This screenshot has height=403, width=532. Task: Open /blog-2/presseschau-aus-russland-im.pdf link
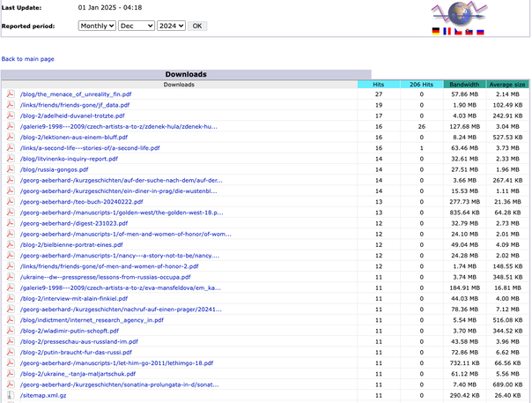79,341
